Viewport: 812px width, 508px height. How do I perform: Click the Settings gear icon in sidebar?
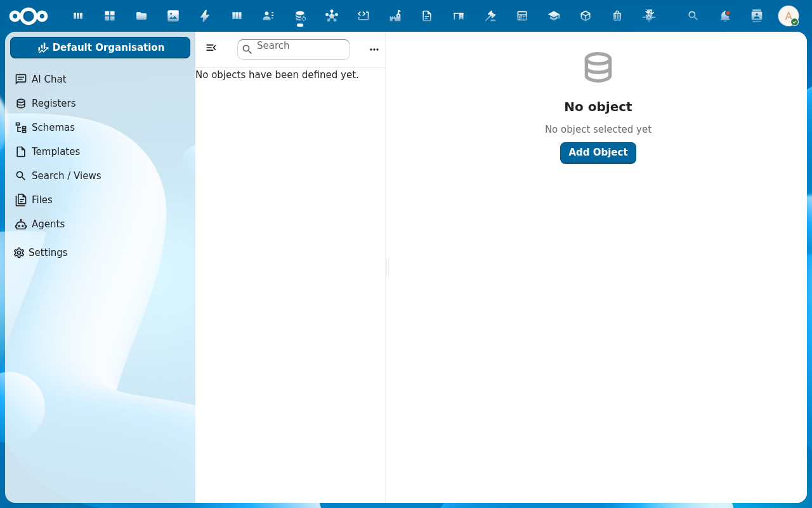pos(19,253)
